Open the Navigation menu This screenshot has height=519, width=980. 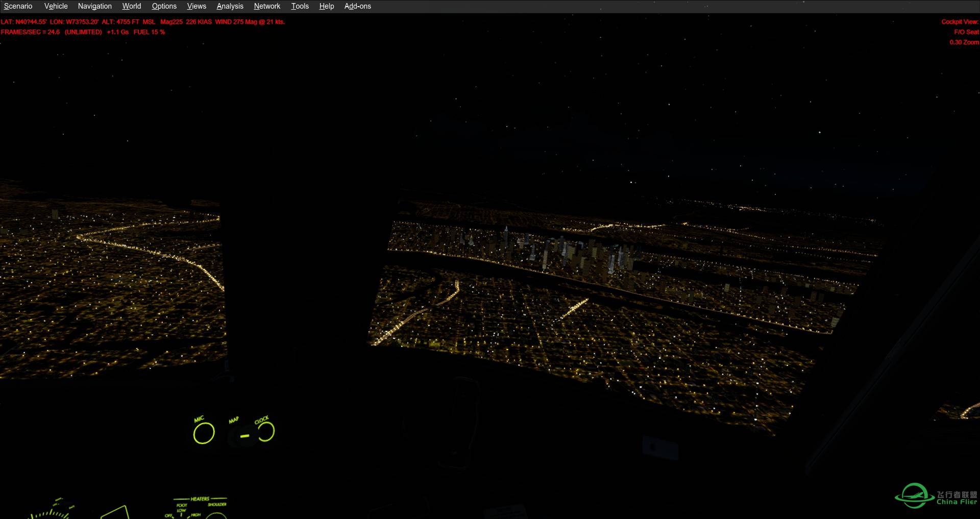[x=94, y=6]
